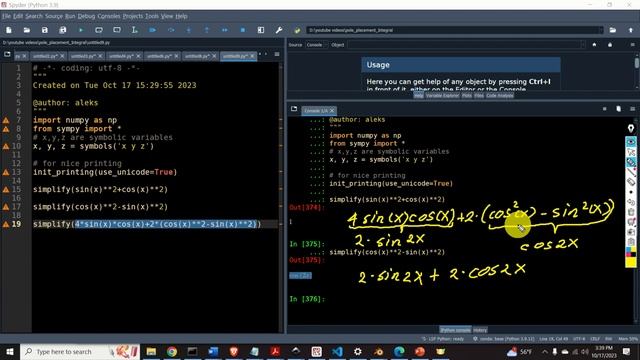
Task: Browse console tabs with the console switcher icon
Action: (x=294, y=109)
